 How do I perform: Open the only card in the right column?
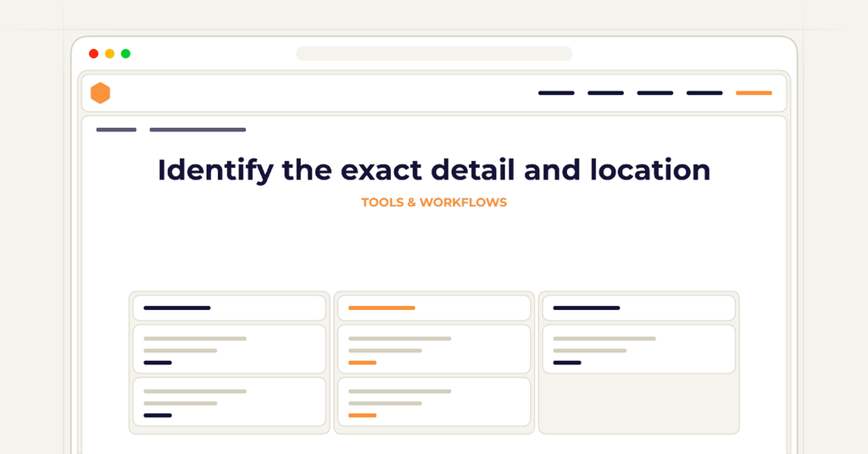pos(639,349)
